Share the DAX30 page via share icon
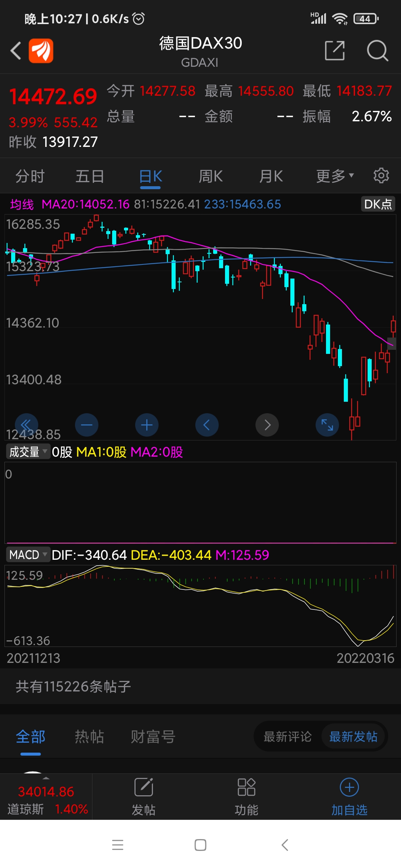 click(335, 50)
